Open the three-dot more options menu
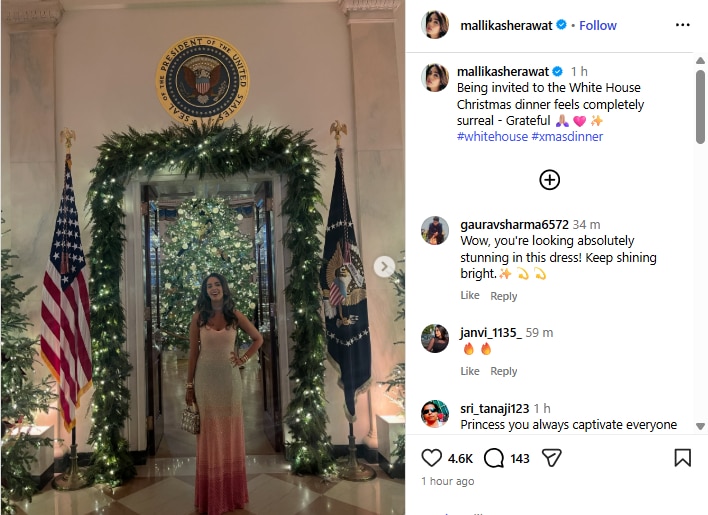708x515 pixels. pos(682,25)
